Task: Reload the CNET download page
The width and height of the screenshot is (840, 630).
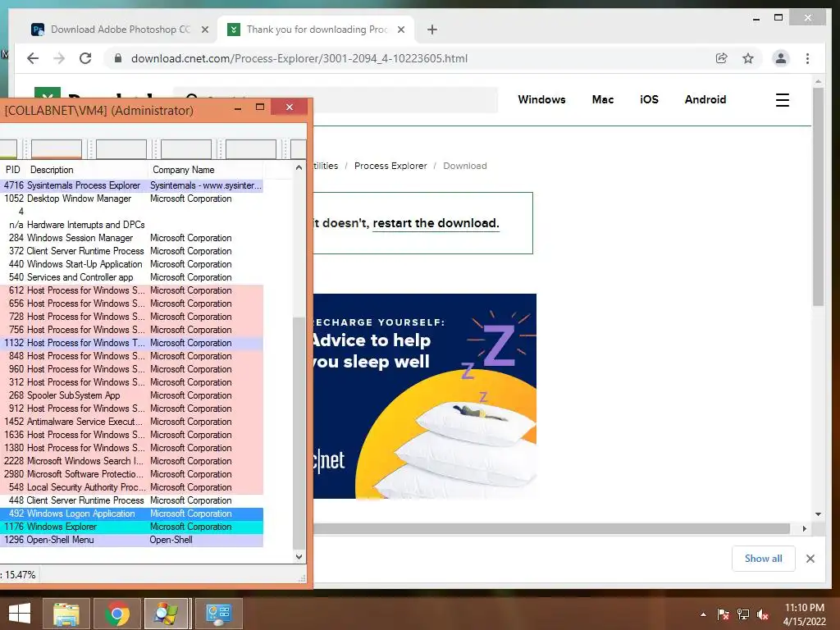Action: (85, 58)
